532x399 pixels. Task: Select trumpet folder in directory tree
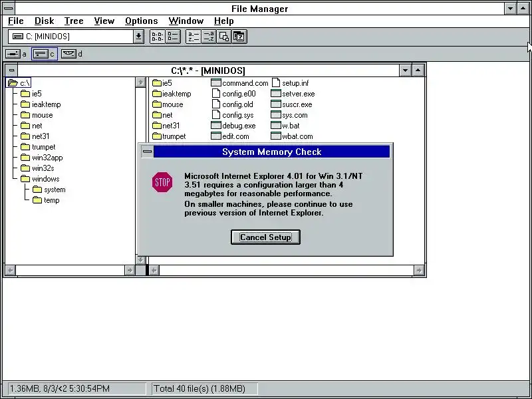click(x=38, y=147)
